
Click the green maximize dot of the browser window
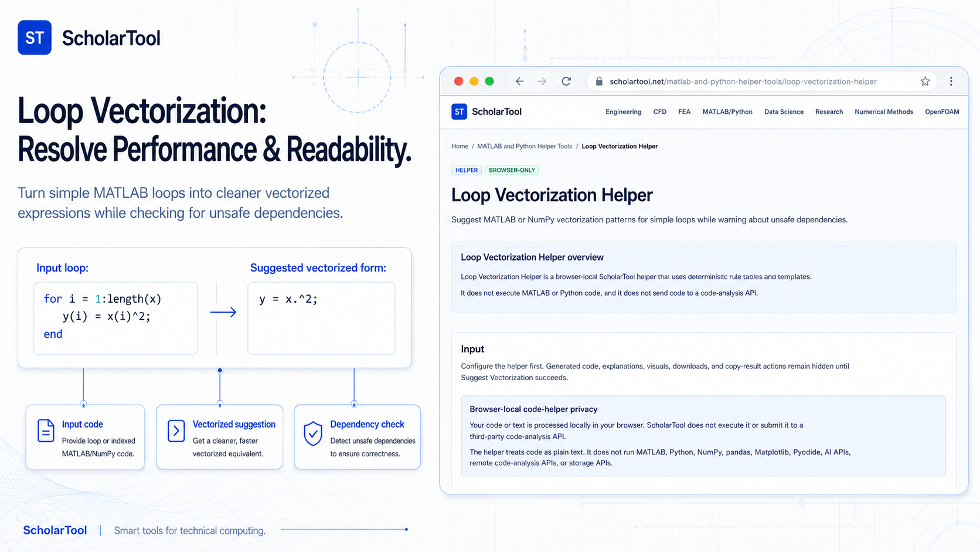[x=489, y=82]
